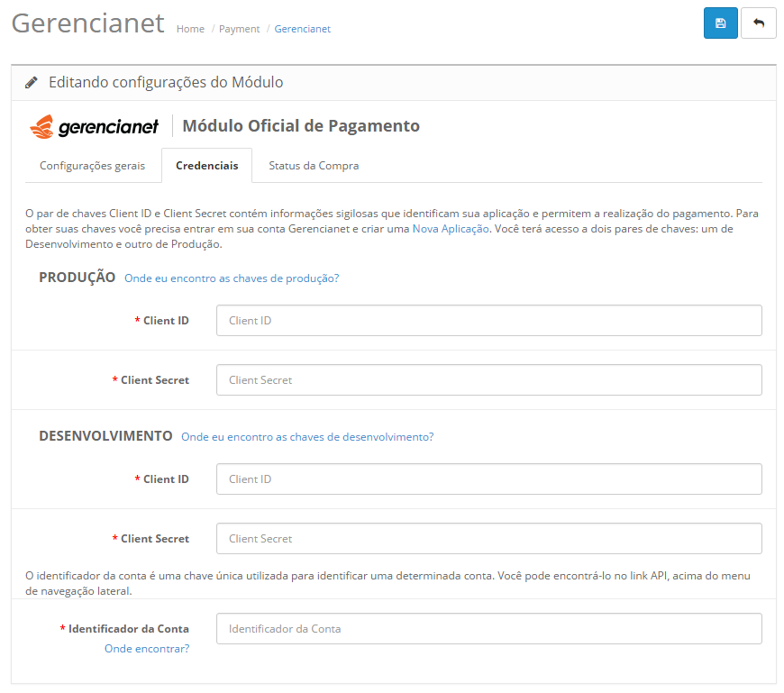Click the Desenvolvimento Client ID field
The image size is (784, 693).
click(488, 479)
